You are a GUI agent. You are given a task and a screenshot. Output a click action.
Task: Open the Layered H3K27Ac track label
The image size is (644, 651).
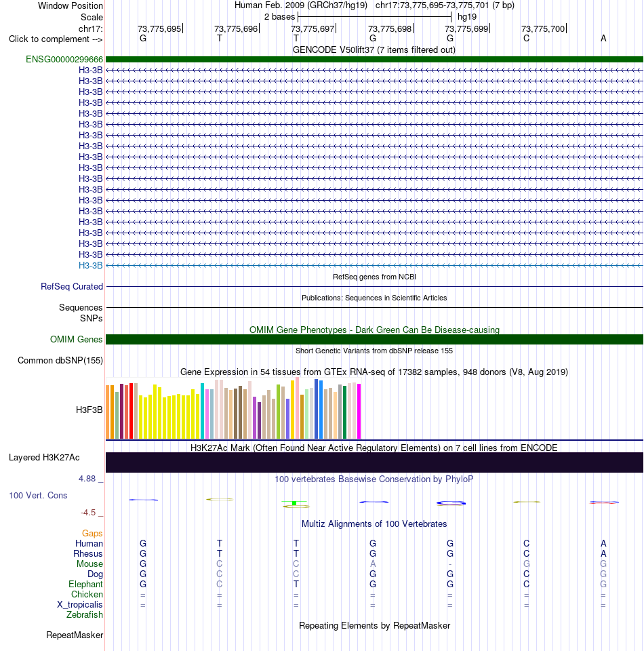point(44,458)
